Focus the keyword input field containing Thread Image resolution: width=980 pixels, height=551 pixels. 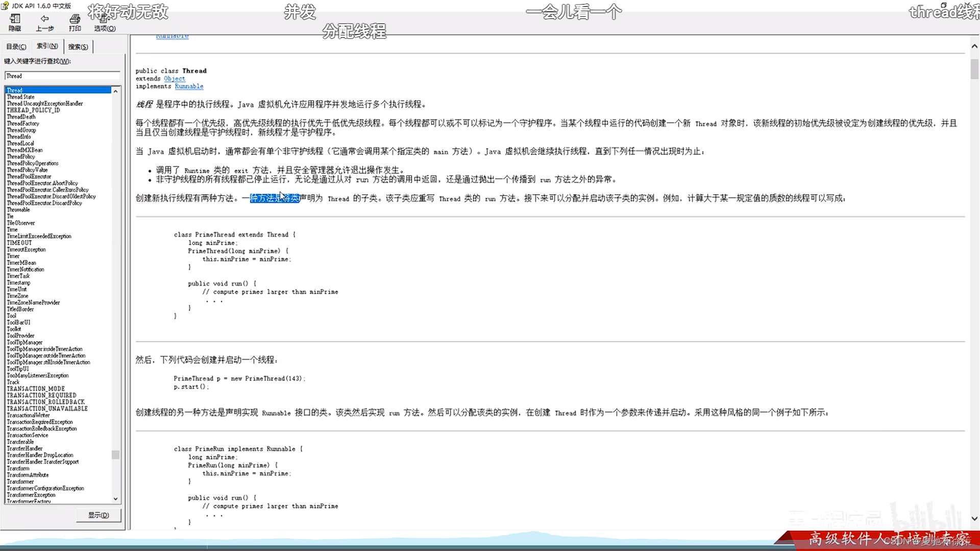coord(62,76)
